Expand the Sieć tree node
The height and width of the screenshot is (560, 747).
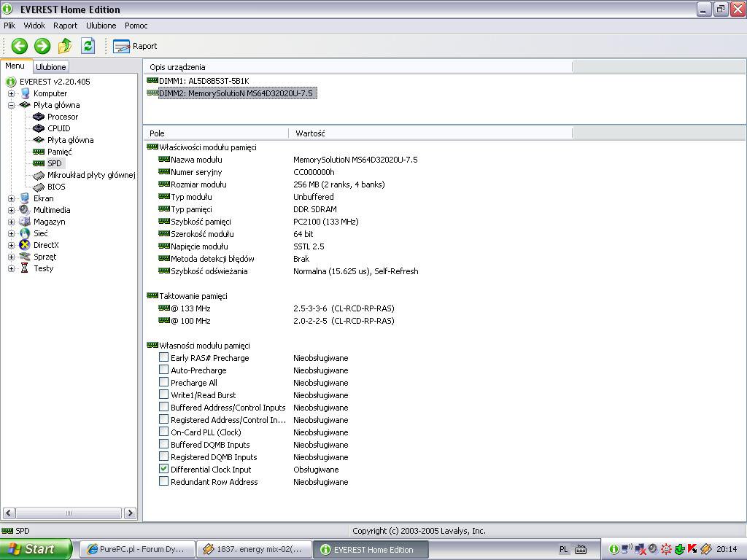tap(11, 233)
